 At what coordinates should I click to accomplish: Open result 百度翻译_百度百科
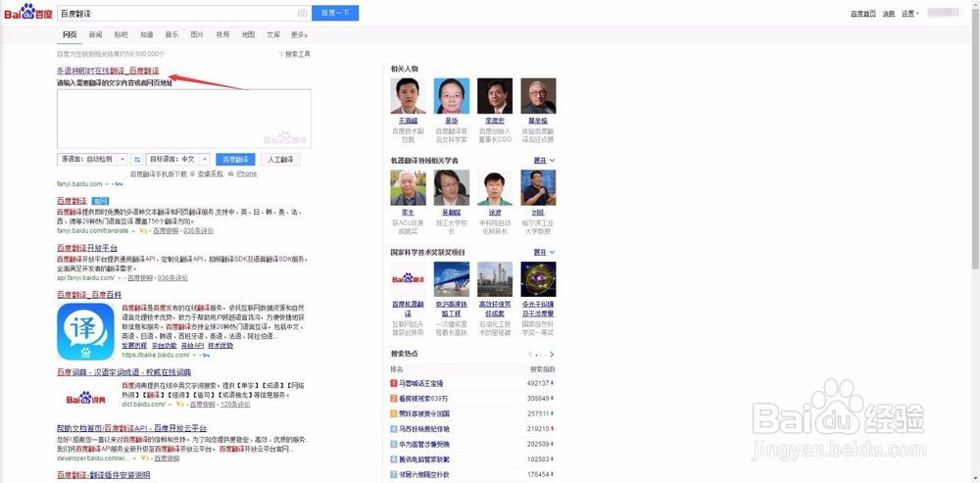[x=89, y=294]
